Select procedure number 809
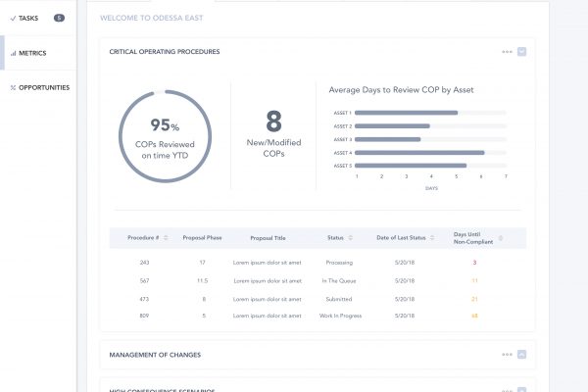Screen dimensions: 588x392 click(x=144, y=316)
